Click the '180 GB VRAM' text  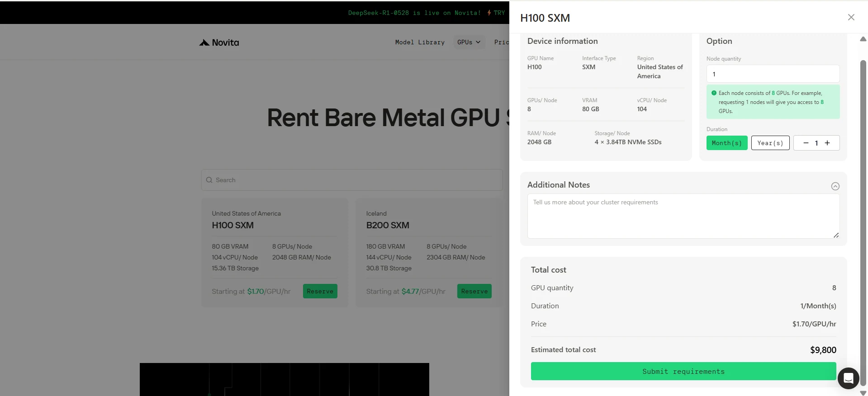coord(385,246)
